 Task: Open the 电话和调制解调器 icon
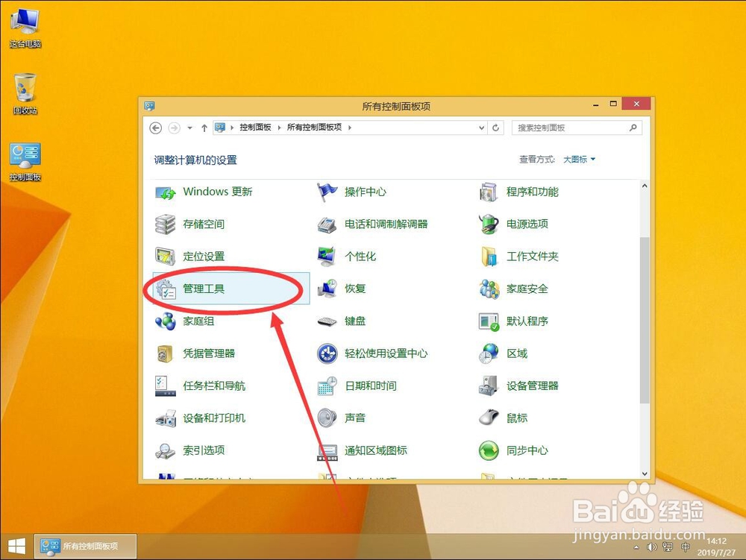[327, 224]
